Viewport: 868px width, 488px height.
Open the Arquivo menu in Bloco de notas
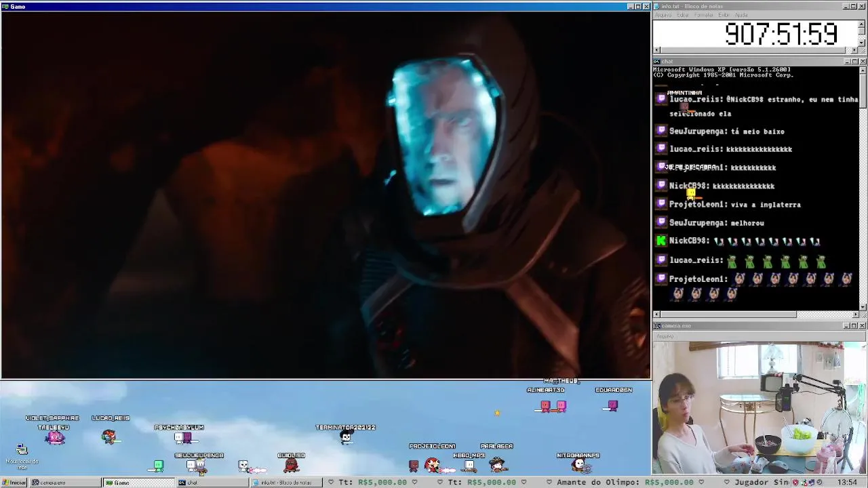point(663,15)
